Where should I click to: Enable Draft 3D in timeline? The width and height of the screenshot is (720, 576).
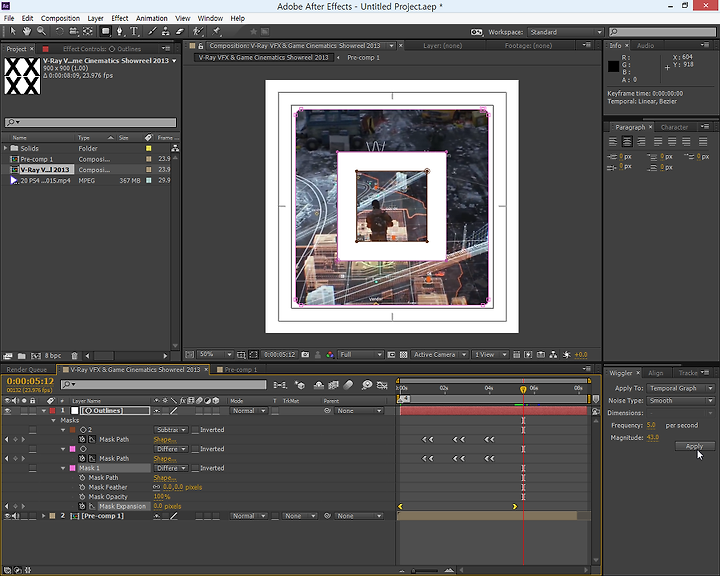(300, 385)
